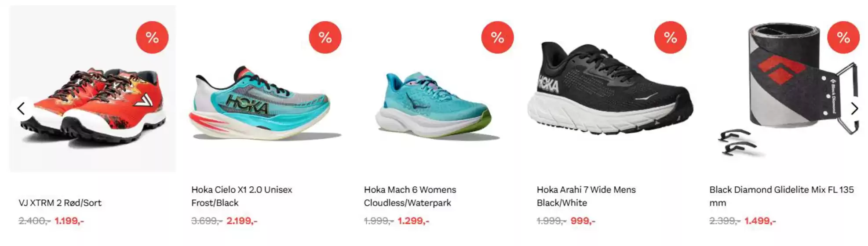The height and width of the screenshot is (246, 868).
Task: Click discount badge on Black Diamond Glidelite
Action: [x=843, y=37]
